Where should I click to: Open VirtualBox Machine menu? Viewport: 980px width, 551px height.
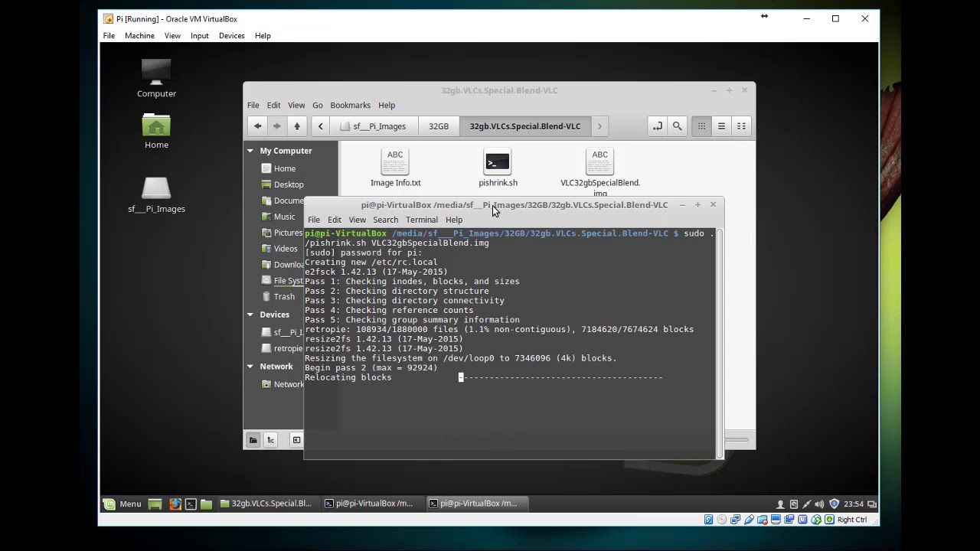(139, 36)
